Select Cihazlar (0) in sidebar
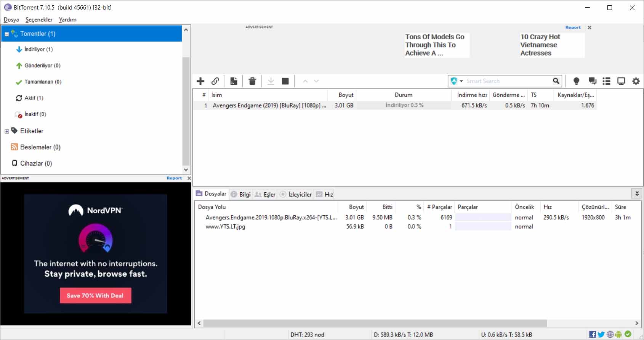Viewport: 644px width, 340px height. click(36, 163)
